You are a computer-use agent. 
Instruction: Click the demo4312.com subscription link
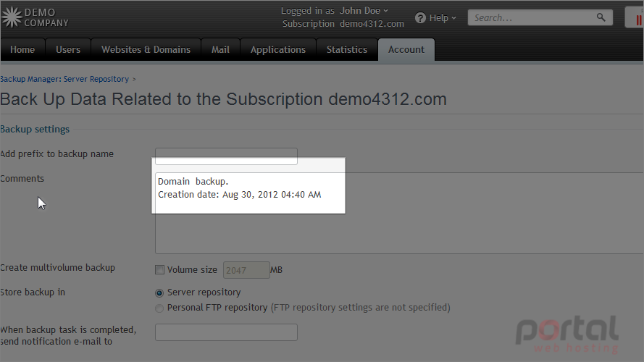[x=372, y=24]
